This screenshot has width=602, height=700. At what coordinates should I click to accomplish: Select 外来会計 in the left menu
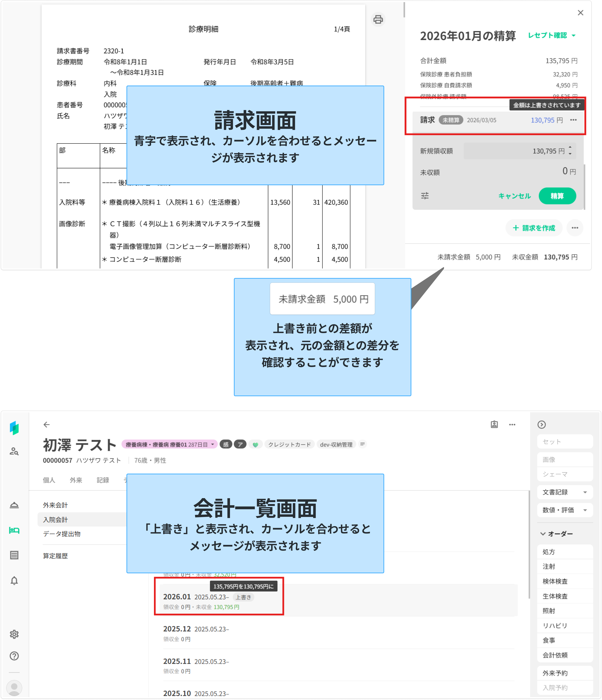click(x=55, y=505)
